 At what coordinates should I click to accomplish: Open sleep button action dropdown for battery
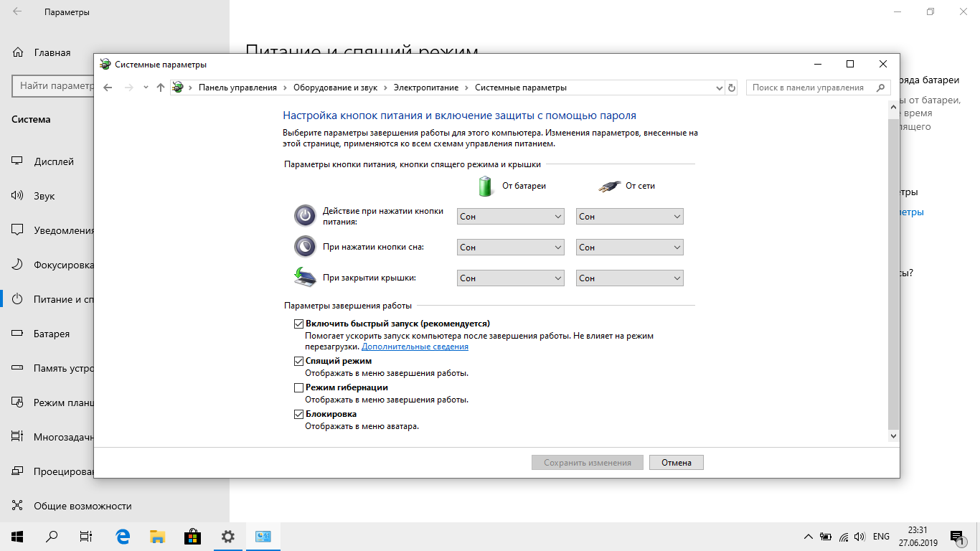pyautogui.click(x=510, y=248)
